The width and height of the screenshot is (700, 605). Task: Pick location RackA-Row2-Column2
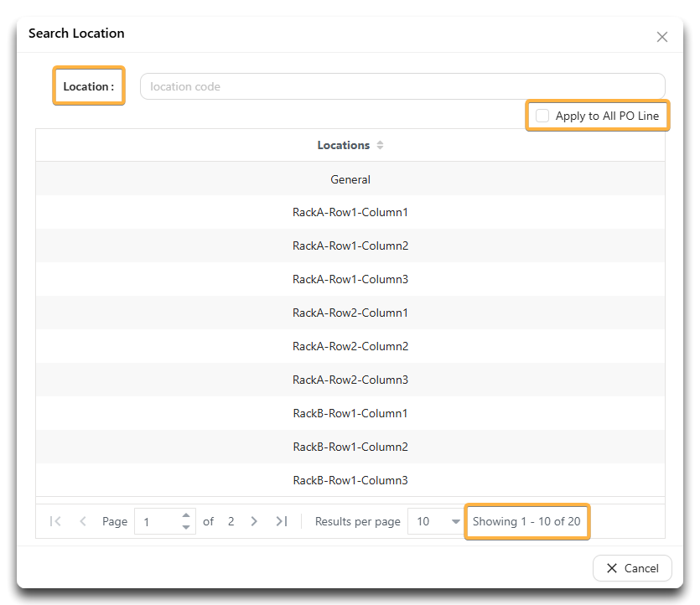tap(350, 346)
